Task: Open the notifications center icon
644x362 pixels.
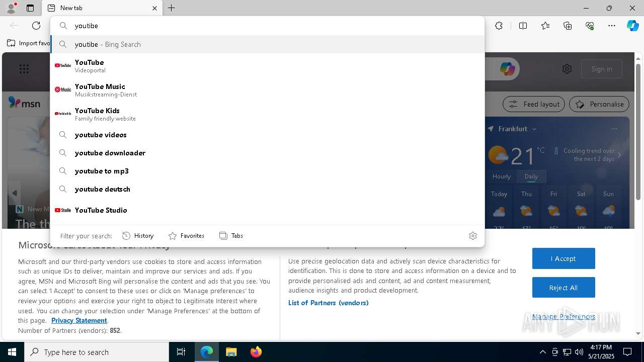Action: (627, 352)
